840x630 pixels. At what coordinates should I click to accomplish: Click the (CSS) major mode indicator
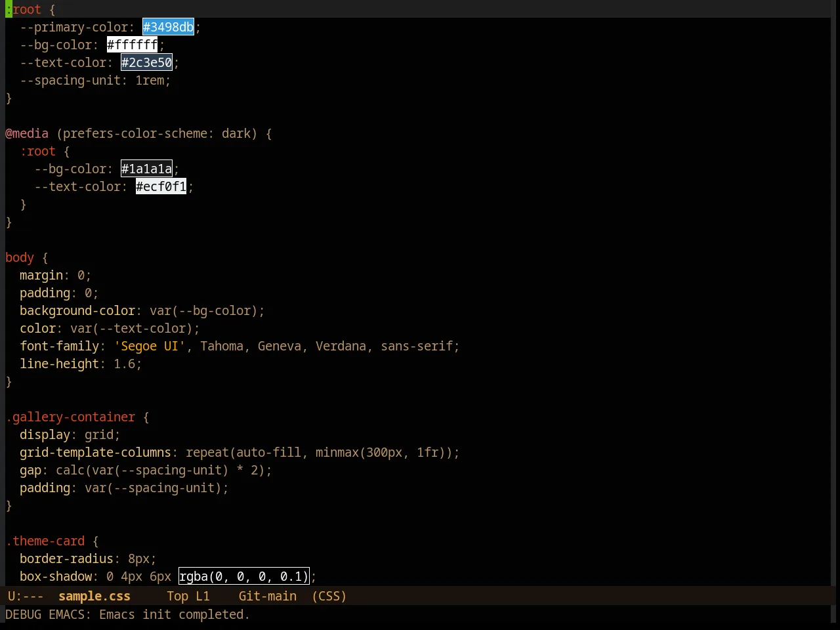[x=329, y=596]
